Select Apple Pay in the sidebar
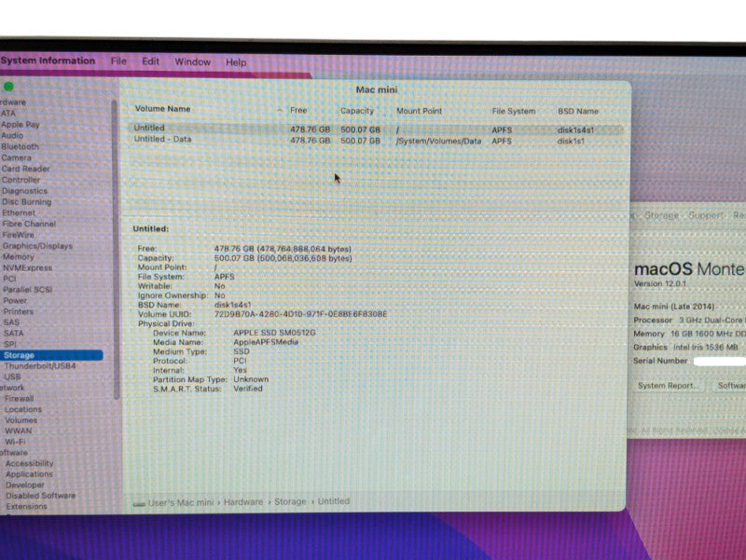 tap(20, 124)
